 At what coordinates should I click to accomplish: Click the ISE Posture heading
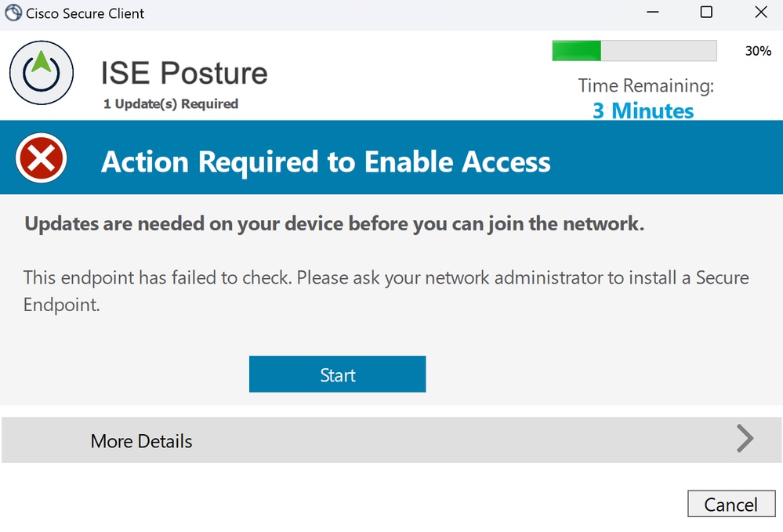point(184,74)
